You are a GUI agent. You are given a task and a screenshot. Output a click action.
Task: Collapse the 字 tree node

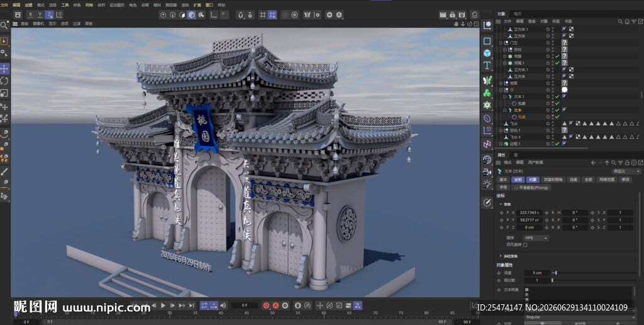coord(501,90)
